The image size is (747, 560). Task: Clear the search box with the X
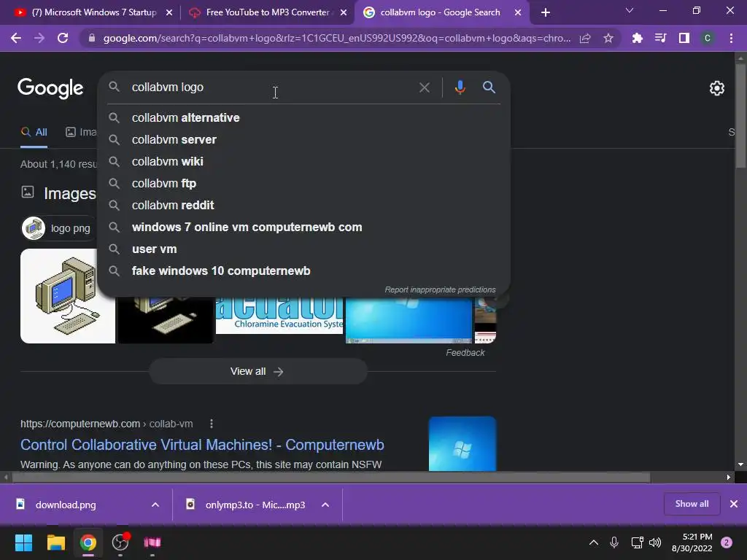pos(424,87)
